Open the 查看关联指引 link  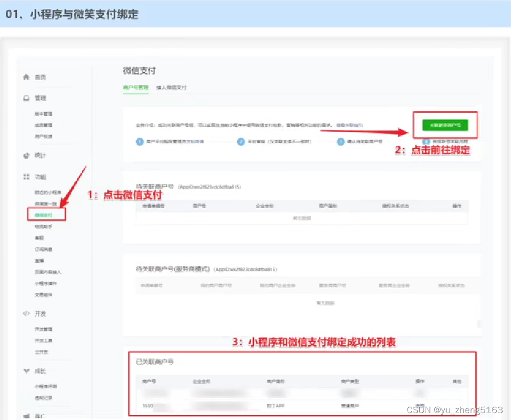click(x=349, y=125)
